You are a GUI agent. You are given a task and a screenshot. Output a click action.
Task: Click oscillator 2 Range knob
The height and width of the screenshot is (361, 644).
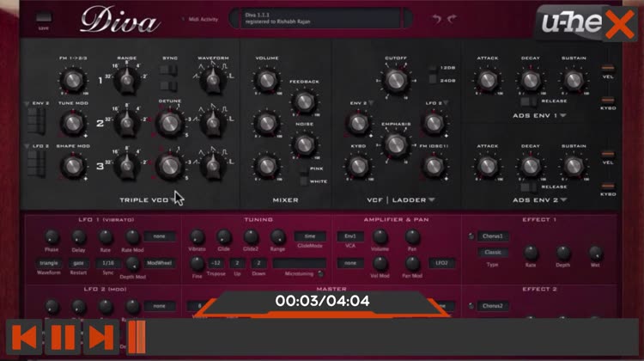click(x=126, y=122)
